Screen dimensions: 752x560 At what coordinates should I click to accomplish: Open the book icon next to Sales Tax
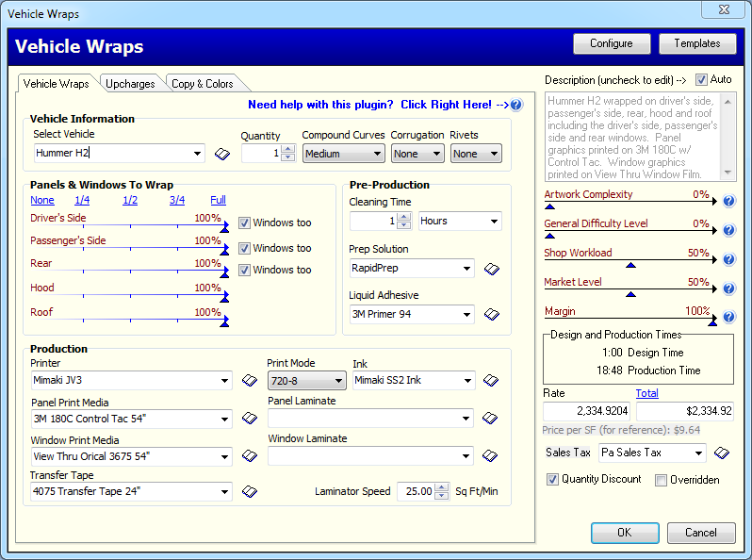click(721, 453)
